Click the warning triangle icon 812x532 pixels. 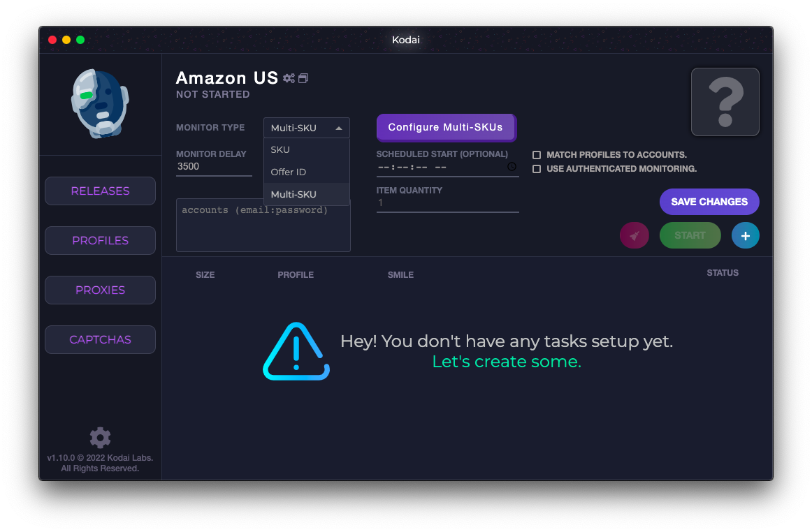pos(296,351)
